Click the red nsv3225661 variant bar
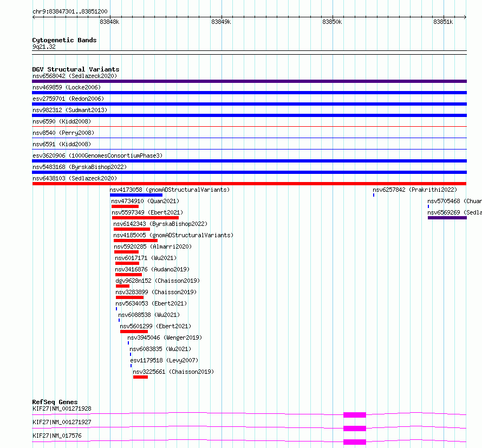The width and height of the screenshot is (482, 448). pos(140,377)
